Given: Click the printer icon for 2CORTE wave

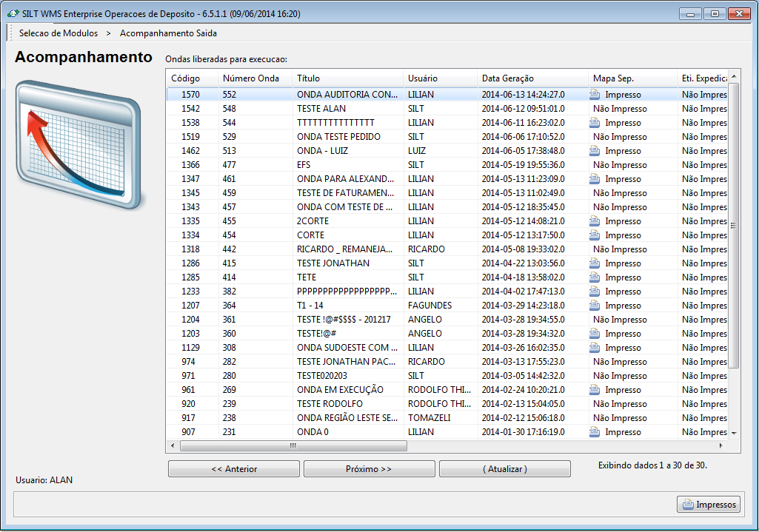Looking at the screenshot, I should point(595,221).
